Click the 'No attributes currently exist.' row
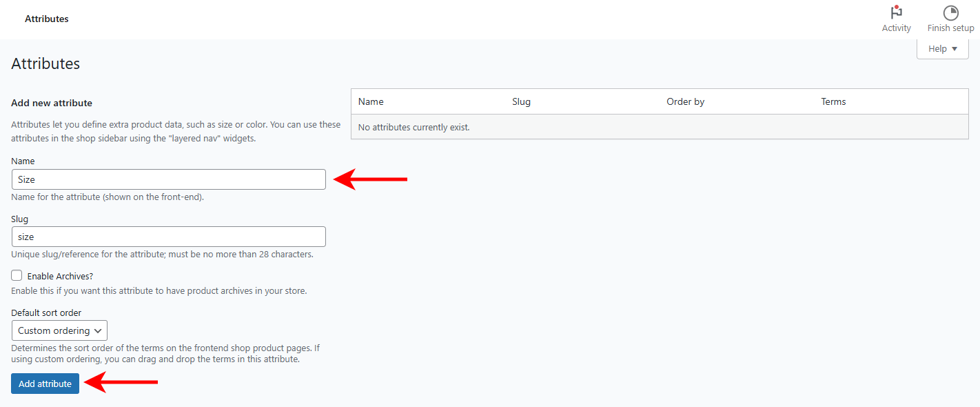Viewport: 980px width, 407px height. coord(660,127)
